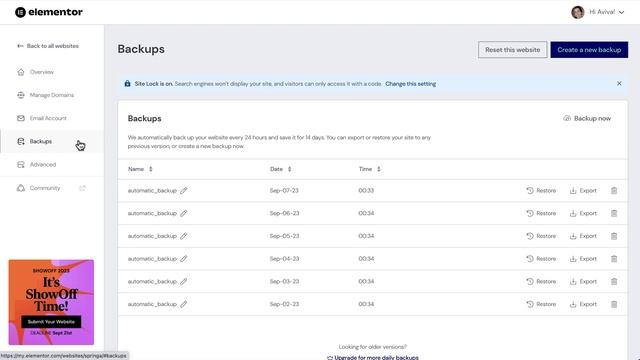Export the Sep-06-23 backup

coord(583,213)
